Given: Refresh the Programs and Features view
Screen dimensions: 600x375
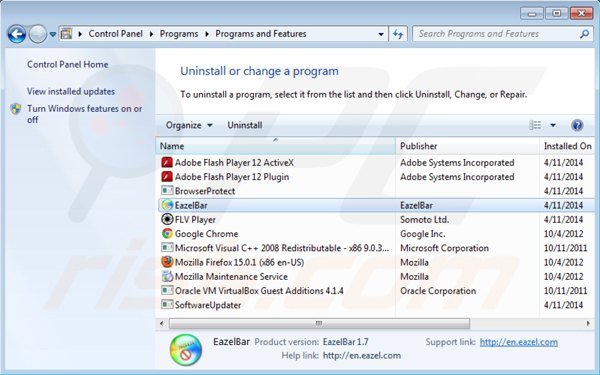Looking at the screenshot, I should pos(398,34).
